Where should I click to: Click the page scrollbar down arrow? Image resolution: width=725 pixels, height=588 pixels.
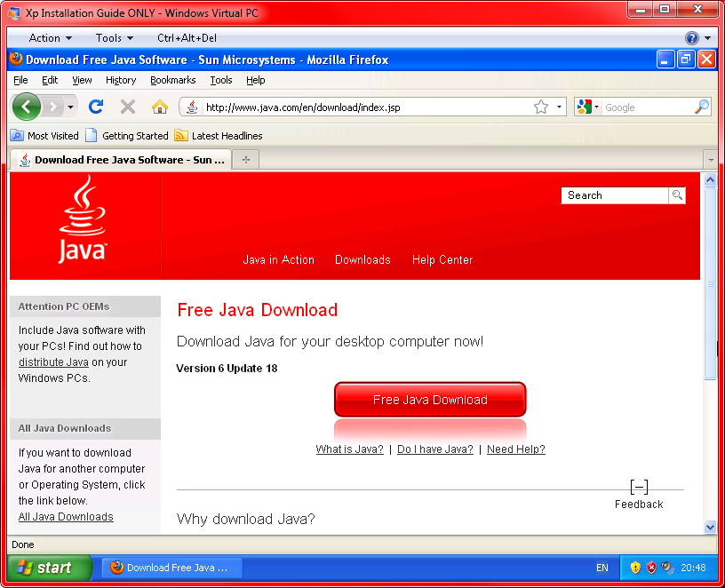point(710,527)
